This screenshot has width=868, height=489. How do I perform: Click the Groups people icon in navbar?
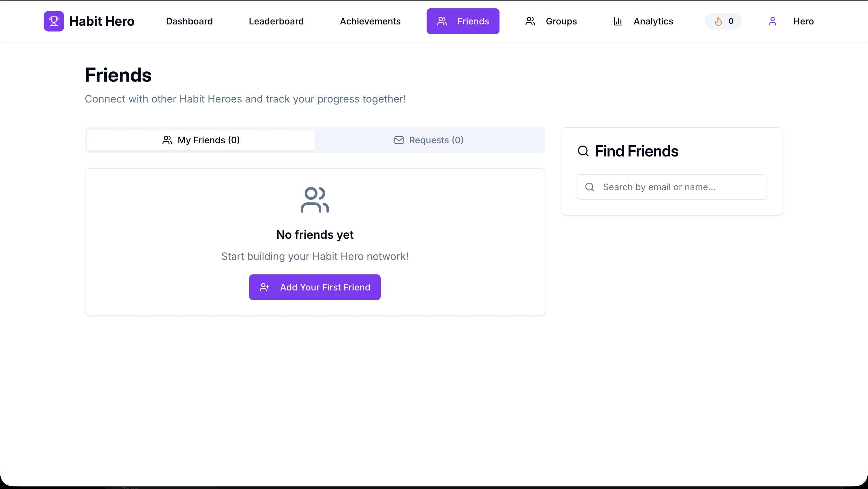click(x=530, y=21)
